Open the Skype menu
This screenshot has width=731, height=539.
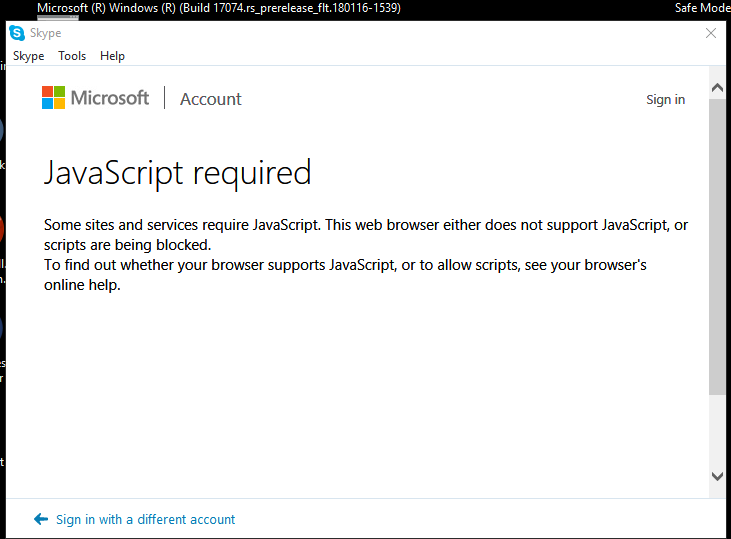28,56
